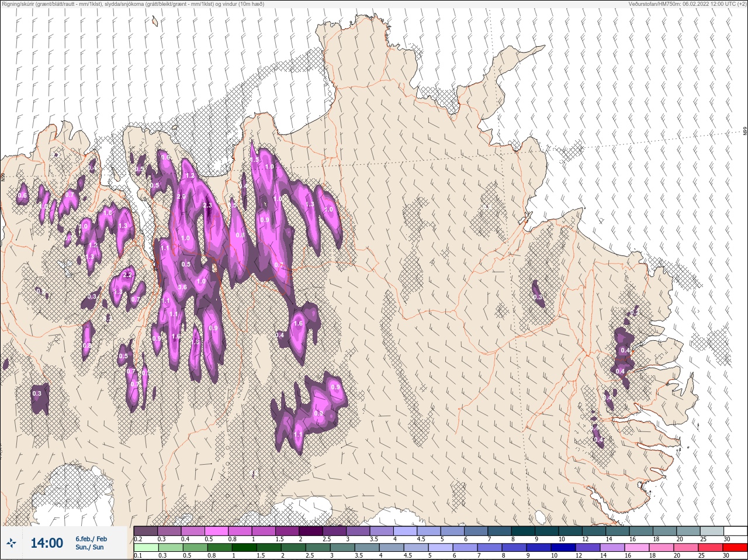Click the 'Sun./ Sun' weekday text
The image size is (748, 560).
click(x=89, y=547)
